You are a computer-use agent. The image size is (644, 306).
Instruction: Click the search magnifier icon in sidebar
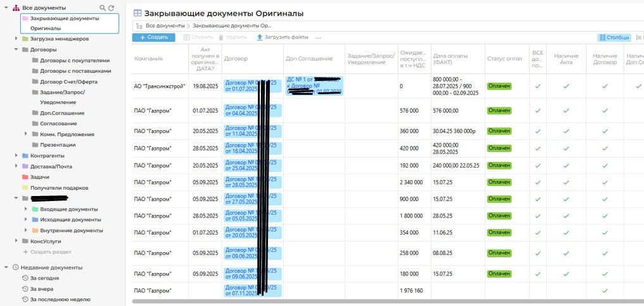(102, 8)
